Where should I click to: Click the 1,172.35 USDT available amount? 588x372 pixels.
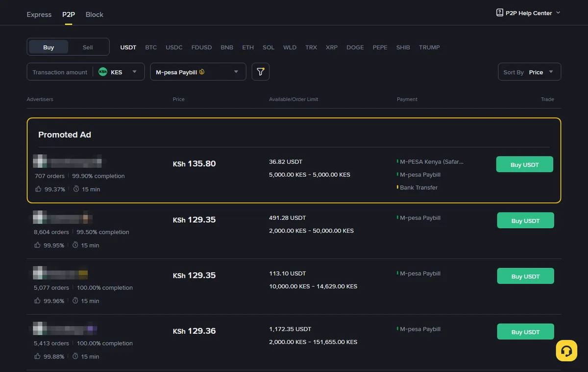click(x=290, y=329)
